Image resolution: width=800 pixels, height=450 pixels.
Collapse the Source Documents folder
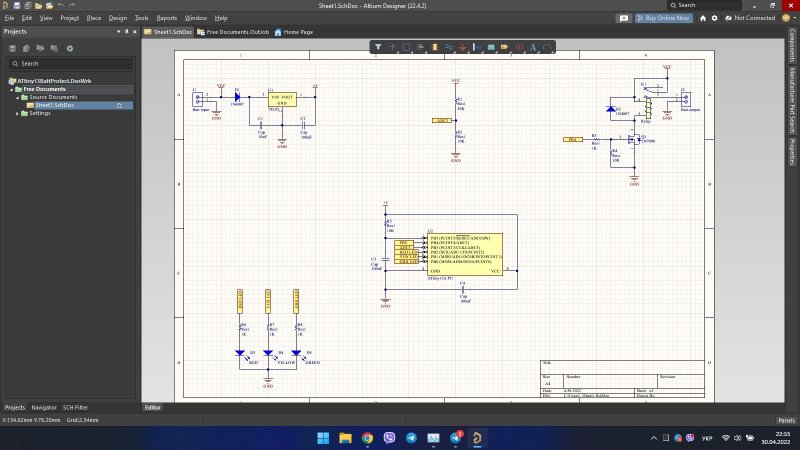[x=17, y=97]
